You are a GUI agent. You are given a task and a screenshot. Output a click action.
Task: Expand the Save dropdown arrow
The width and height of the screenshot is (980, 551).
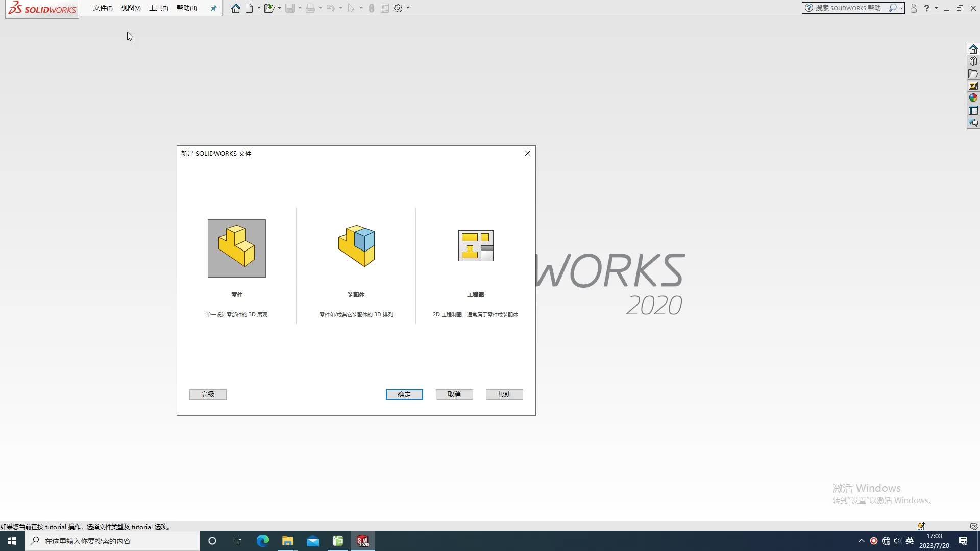click(300, 8)
